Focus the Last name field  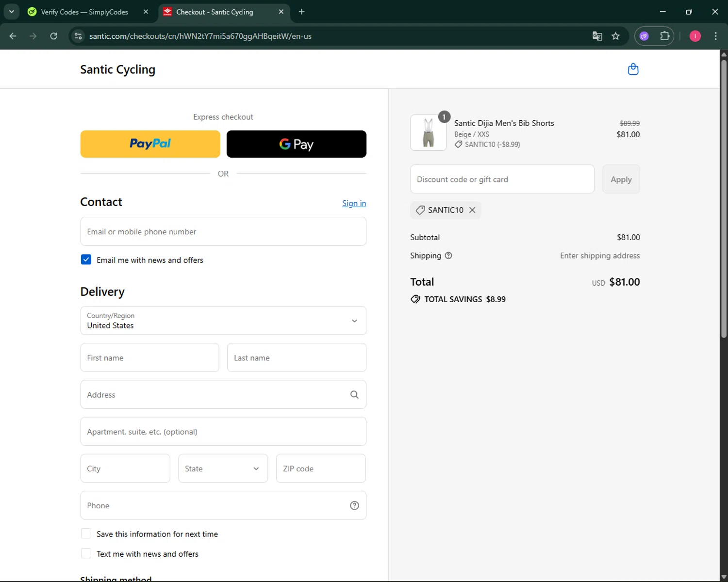pyautogui.click(x=297, y=357)
